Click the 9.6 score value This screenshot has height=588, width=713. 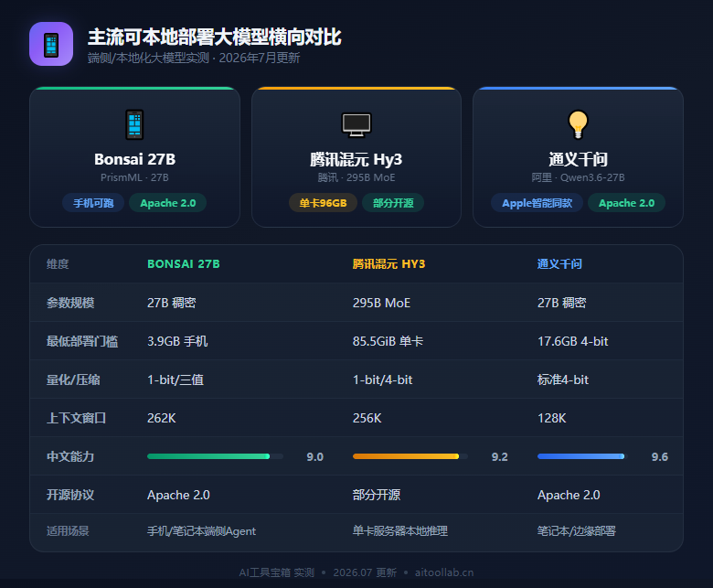[659, 456]
